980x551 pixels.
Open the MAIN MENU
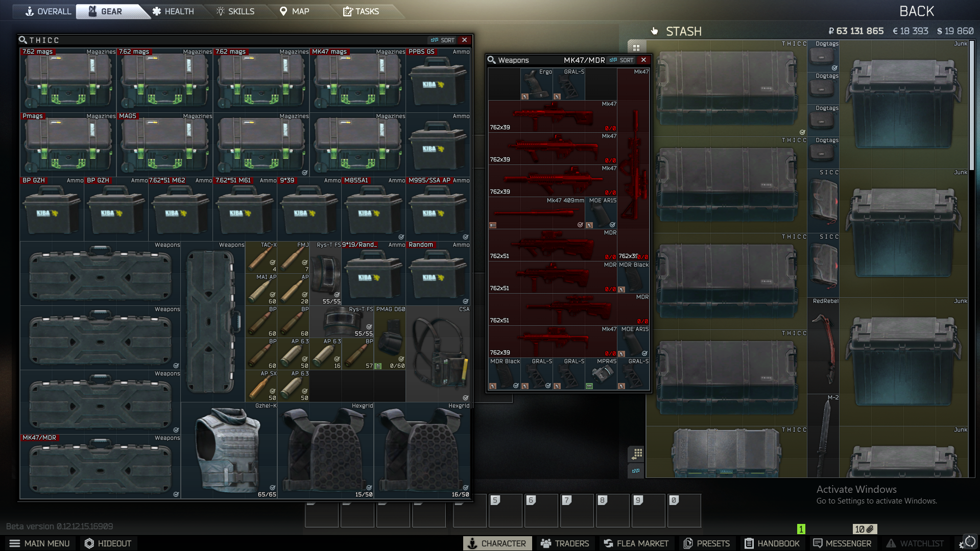(40, 543)
